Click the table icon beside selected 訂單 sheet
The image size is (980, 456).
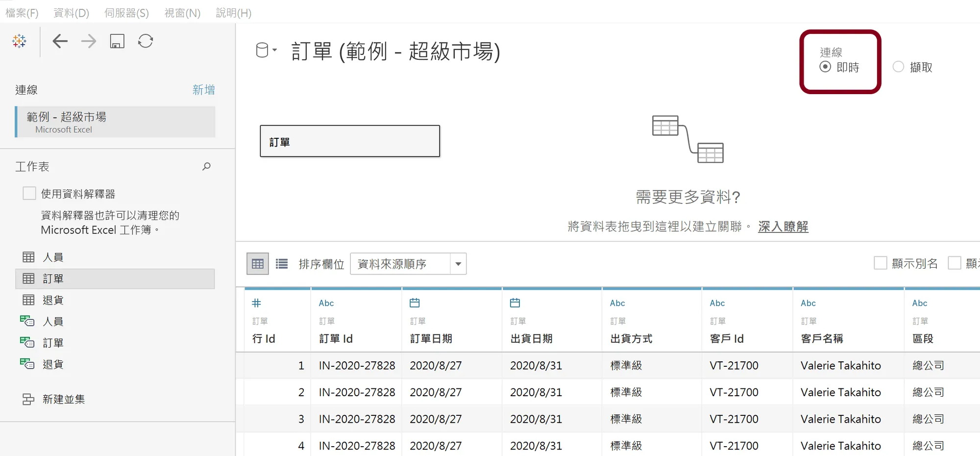[x=28, y=279]
